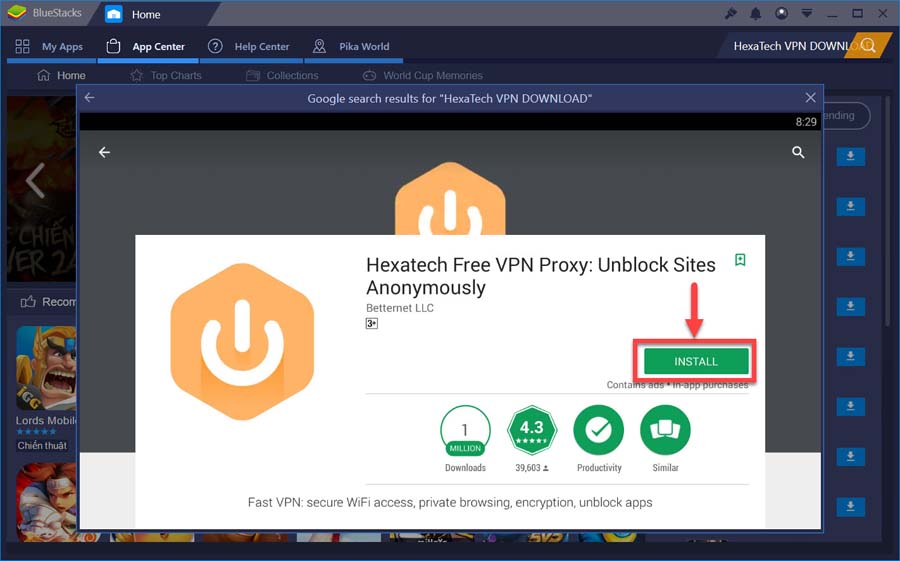Click the Play Store back arrow

(104, 152)
